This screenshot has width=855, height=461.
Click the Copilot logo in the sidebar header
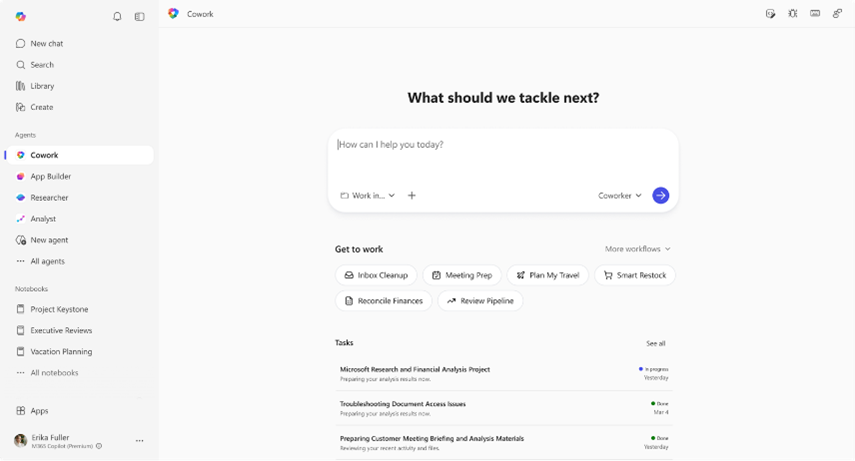(x=21, y=16)
